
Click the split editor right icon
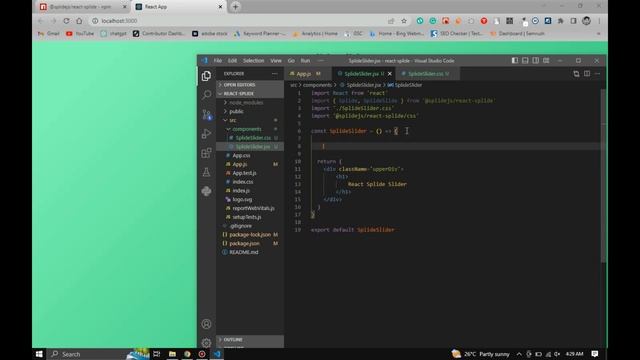[587, 74]
